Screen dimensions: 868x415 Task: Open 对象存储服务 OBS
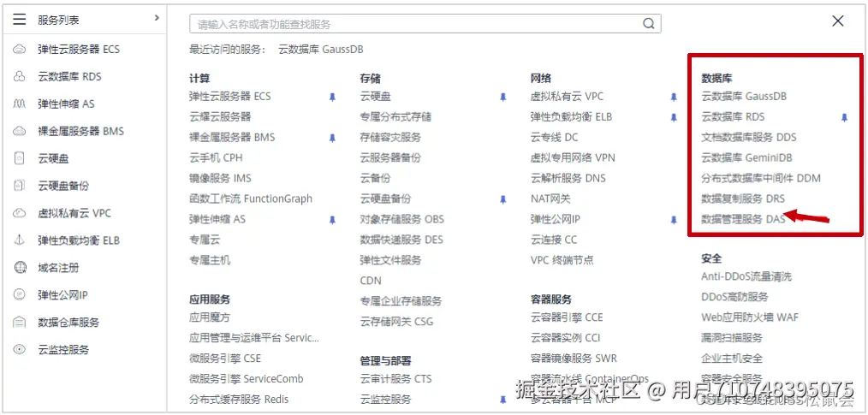coord(401,219)
